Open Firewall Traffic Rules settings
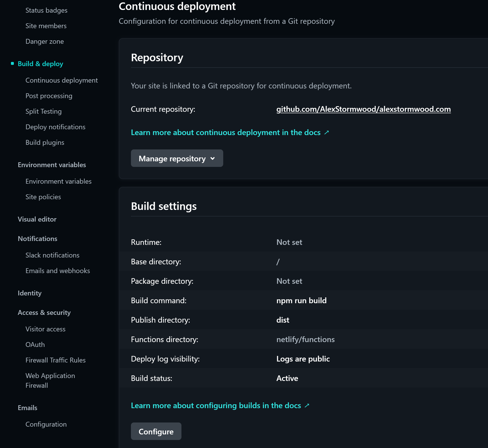Screen dimensions: 488x448 click(55, 360)
